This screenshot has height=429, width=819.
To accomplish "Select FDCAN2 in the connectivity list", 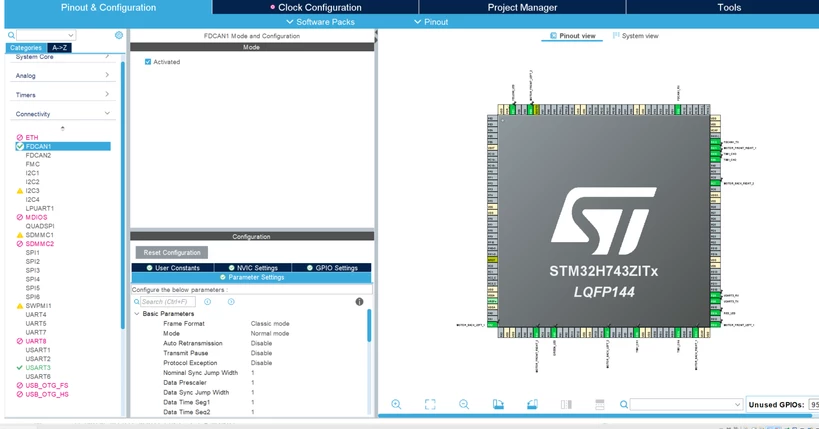I will click(38, 155).
